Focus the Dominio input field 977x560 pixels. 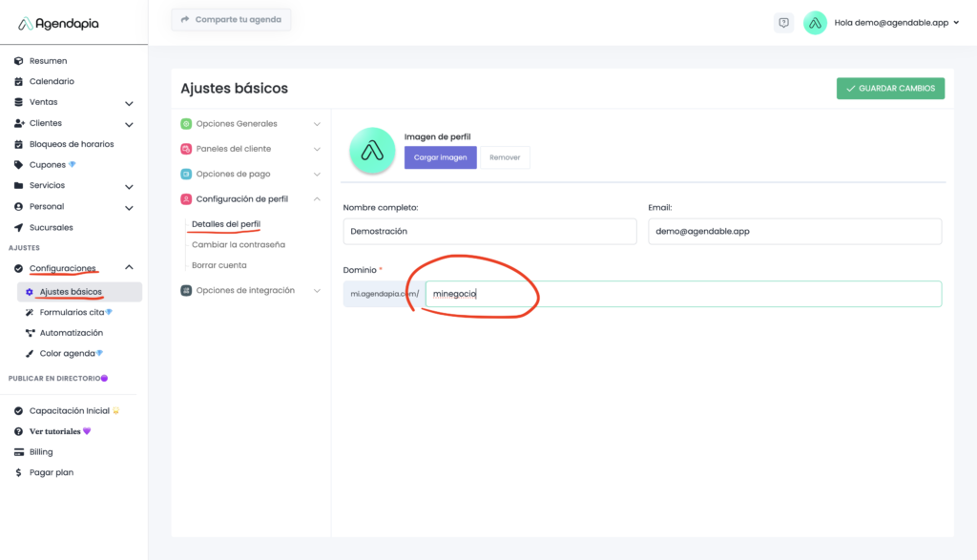click(682, 294)
